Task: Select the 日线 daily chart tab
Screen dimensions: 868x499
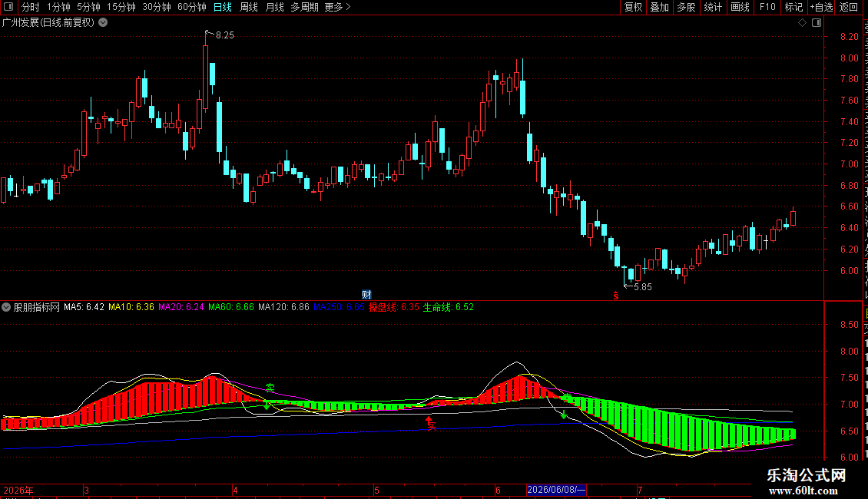Action: click(223, 7)
